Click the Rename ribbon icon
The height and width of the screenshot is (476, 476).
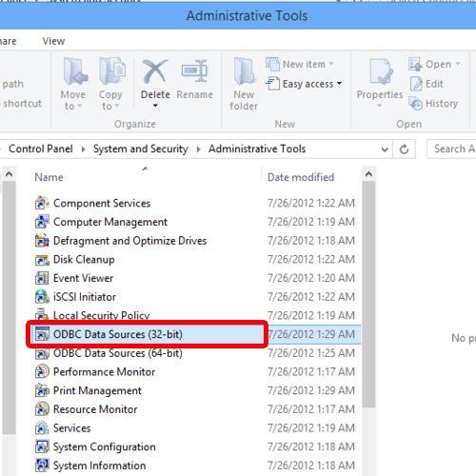click(x=194, y=71)
